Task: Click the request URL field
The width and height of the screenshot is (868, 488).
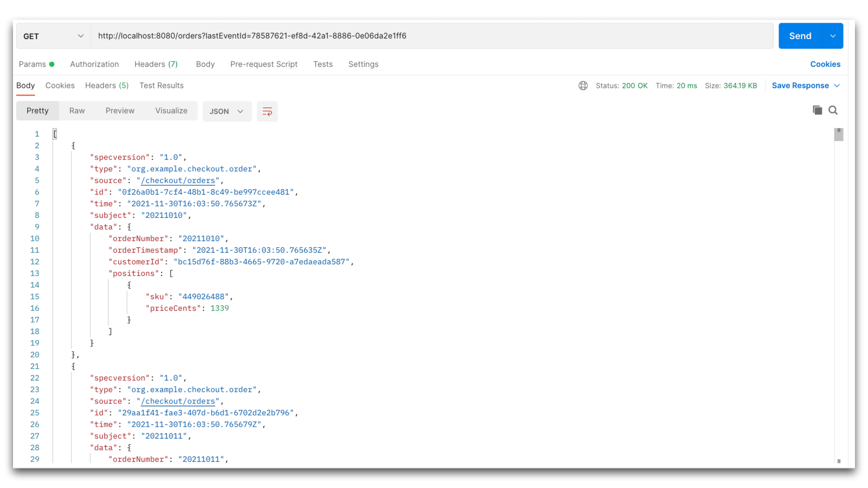Action: tap(432, 36)
